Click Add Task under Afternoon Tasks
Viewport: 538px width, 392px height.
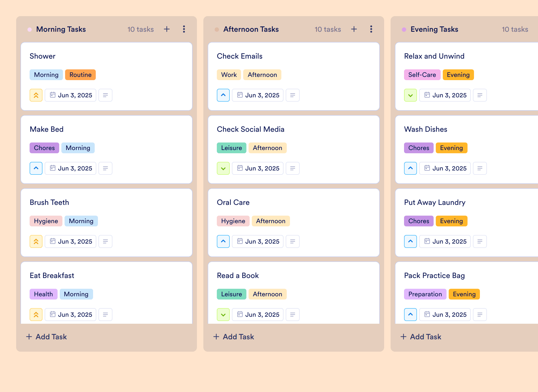(x=233, y=337)
